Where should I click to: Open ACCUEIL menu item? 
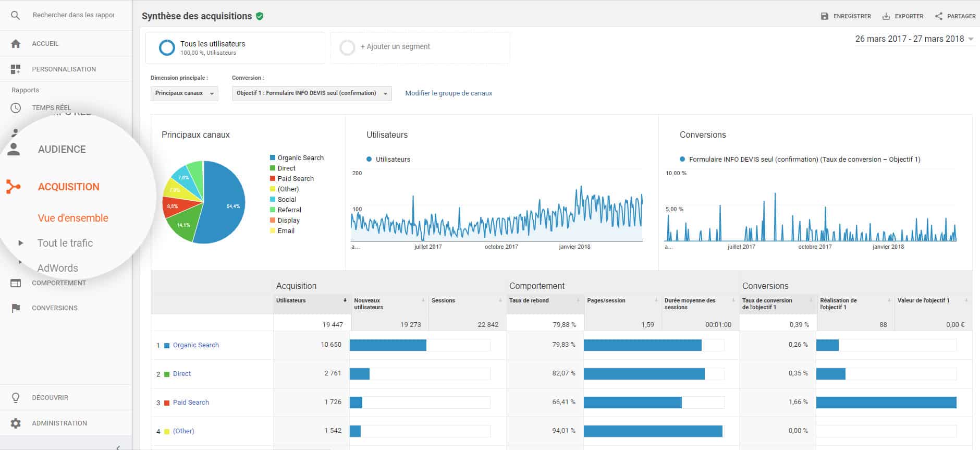(45, 44)
